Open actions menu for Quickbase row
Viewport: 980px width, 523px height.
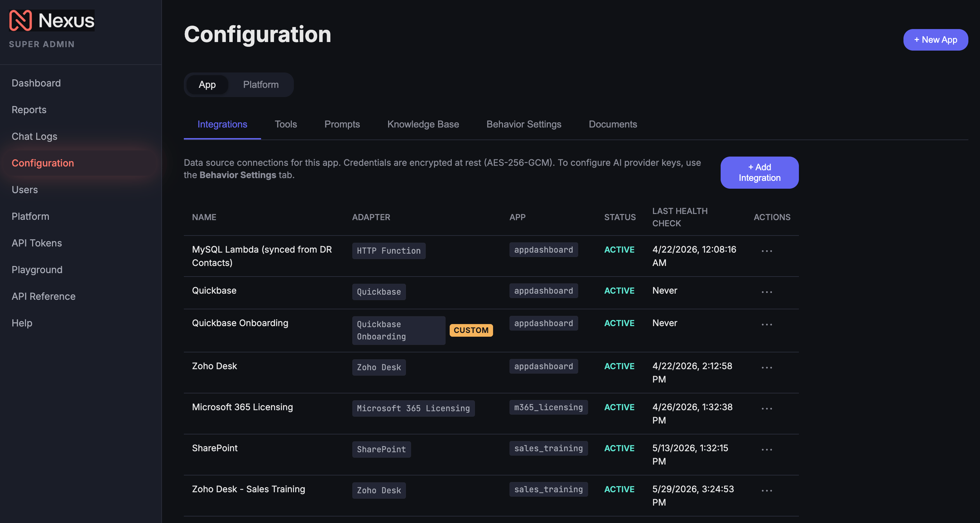[x=766, y=292]
